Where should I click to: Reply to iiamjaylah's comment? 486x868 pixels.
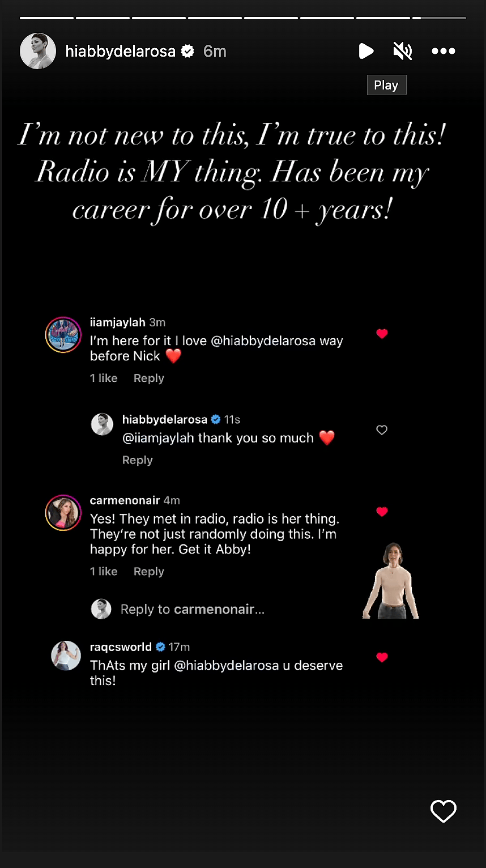point(148,378)
